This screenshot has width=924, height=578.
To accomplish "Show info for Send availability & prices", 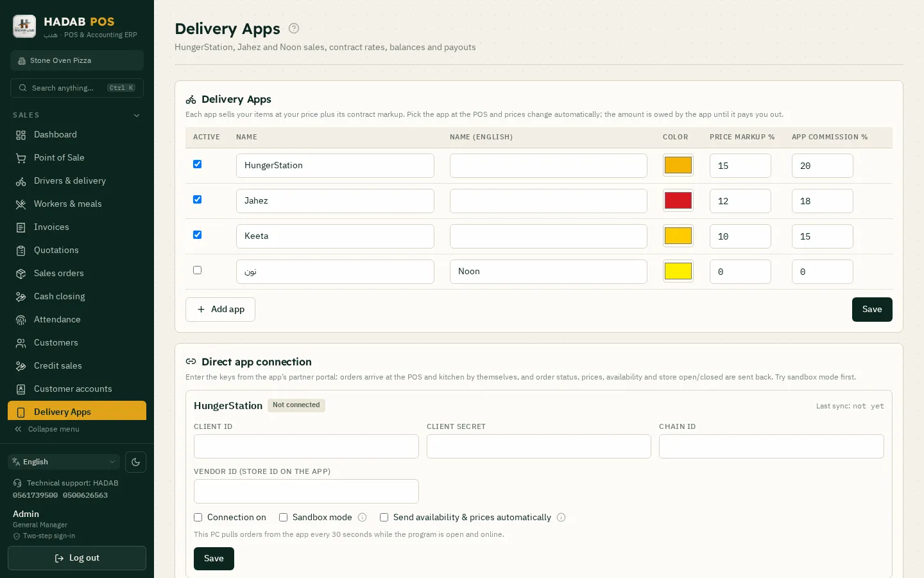I will (x=561, y=518).
